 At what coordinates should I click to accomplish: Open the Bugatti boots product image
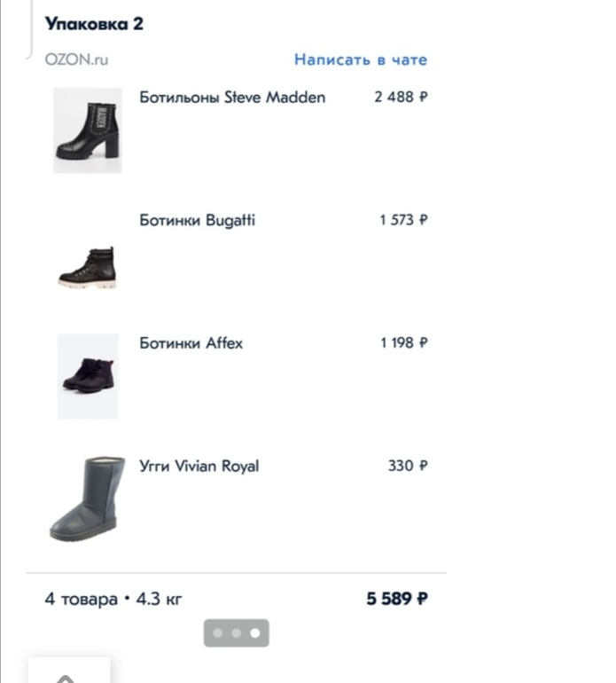pos(87,267)
